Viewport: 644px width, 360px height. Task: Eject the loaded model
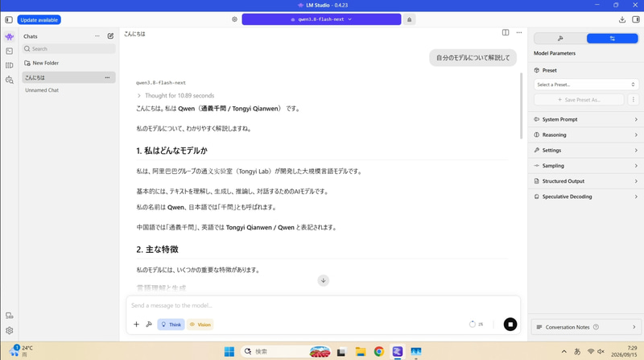click(x=409, y=19)
